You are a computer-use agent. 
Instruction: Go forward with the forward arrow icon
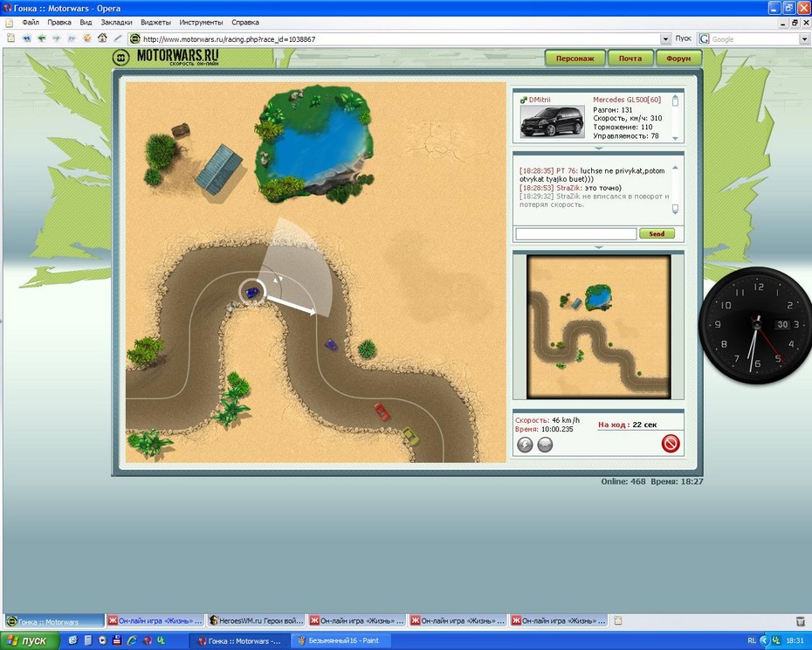pyautogui.click(x=57, y=38)
